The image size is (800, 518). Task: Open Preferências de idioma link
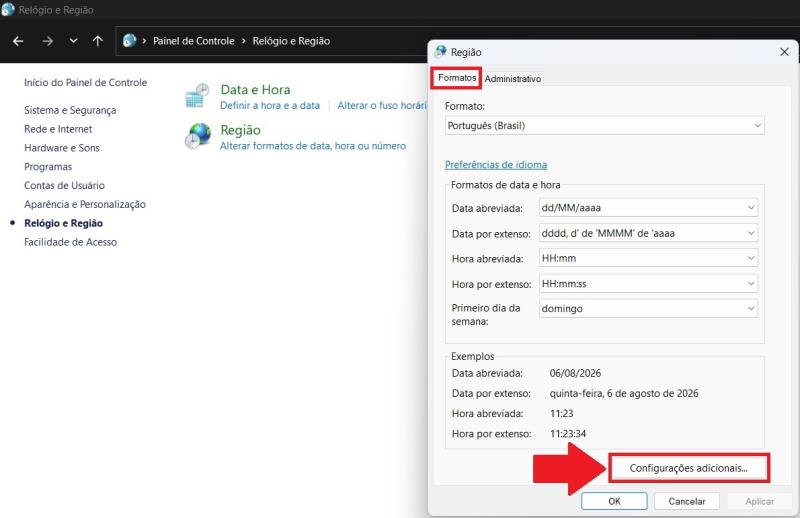pyautogui.click(x=496, y=165)
